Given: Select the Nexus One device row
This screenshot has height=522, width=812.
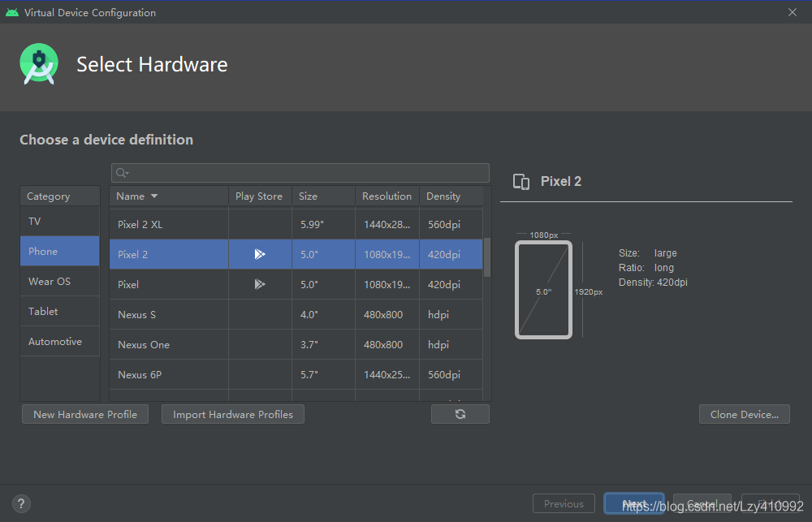Looking at the screenshot, I should (296, 344).
